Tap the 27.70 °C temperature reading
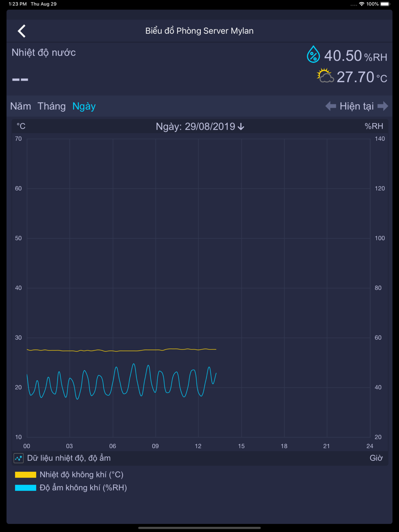The image size is (399, 532). click(x=362, y=77)
